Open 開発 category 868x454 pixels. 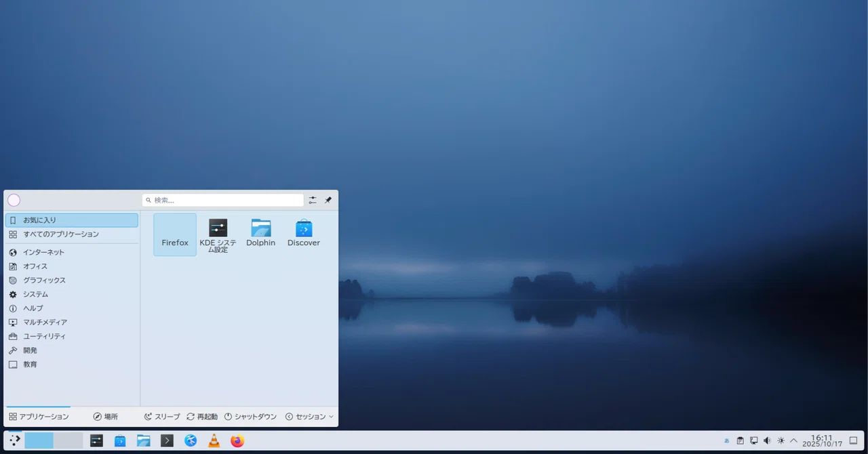pyautogui.click(x=71, y=350)
